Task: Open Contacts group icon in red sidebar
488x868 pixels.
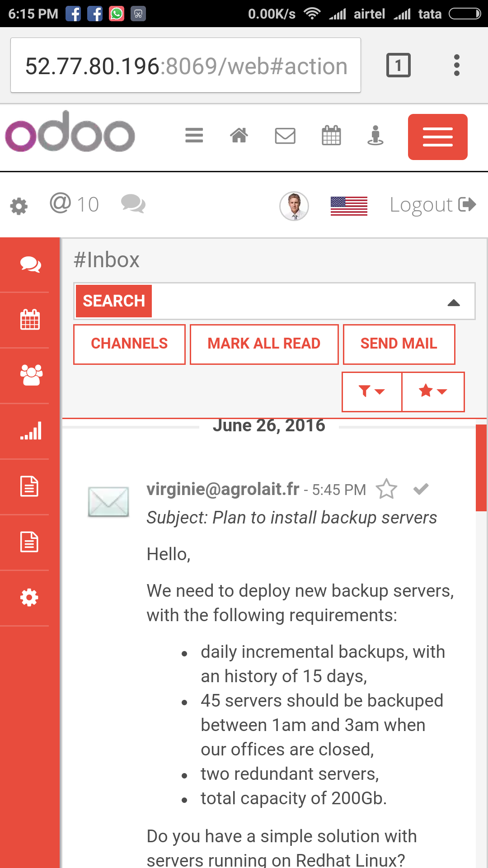Action: click(31, 375)
